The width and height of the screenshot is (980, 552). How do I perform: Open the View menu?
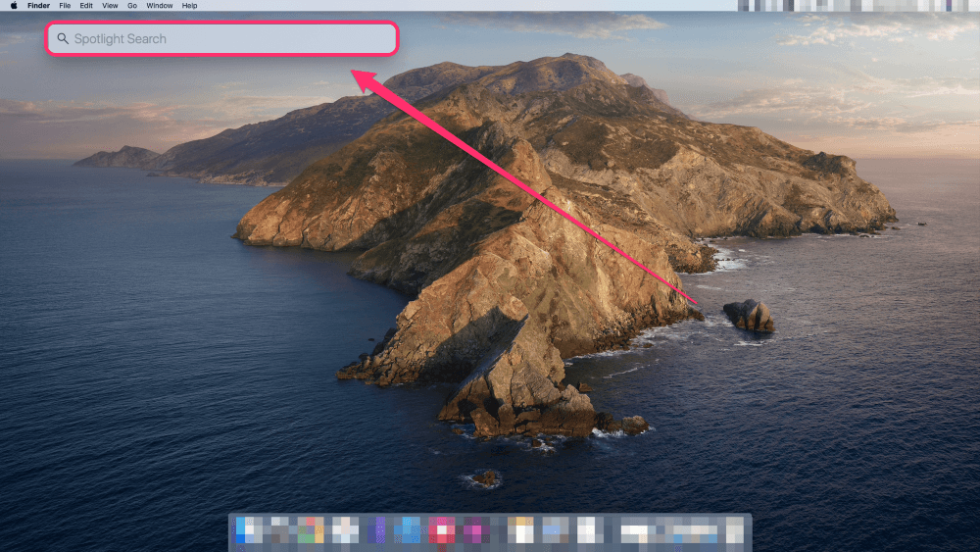coord(110,6)
